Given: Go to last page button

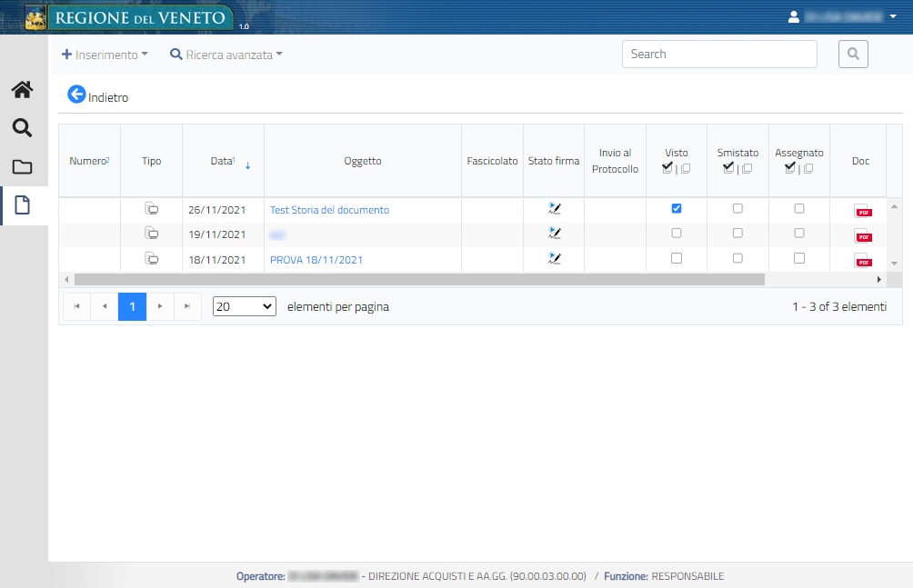Looking at the screenshot, I should pyautogui.click(x=187, y=307).
